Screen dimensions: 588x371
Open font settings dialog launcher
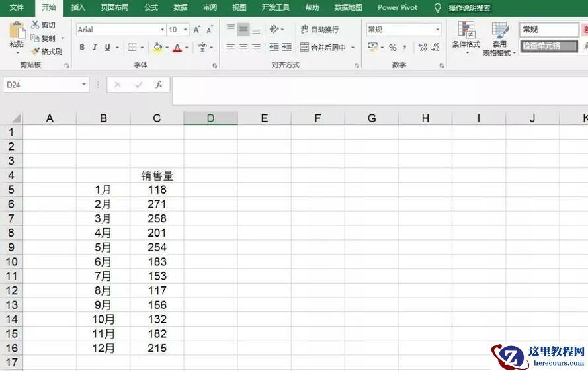point(215,65)
